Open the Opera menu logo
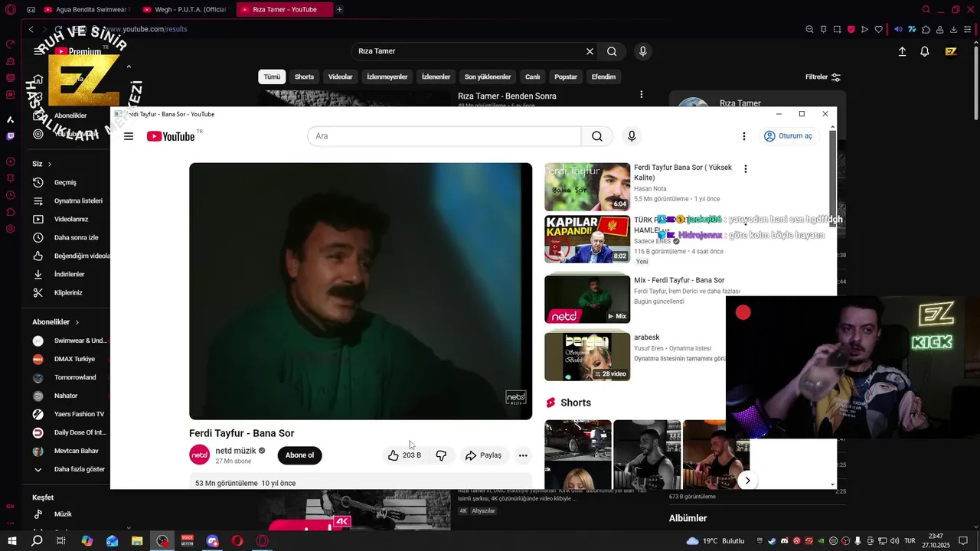980x551 pixels. click(x=10, y=10)
